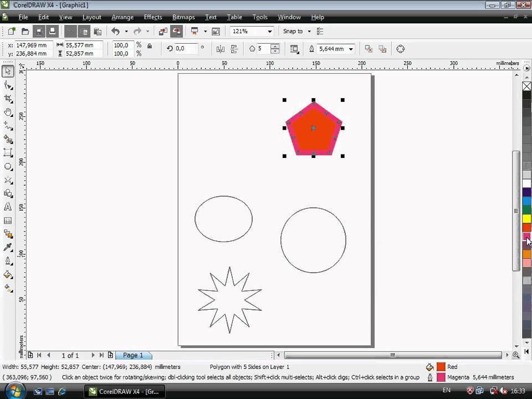Open the File menu
This screenshot has height=399, width=532.
tap(23, 17)
